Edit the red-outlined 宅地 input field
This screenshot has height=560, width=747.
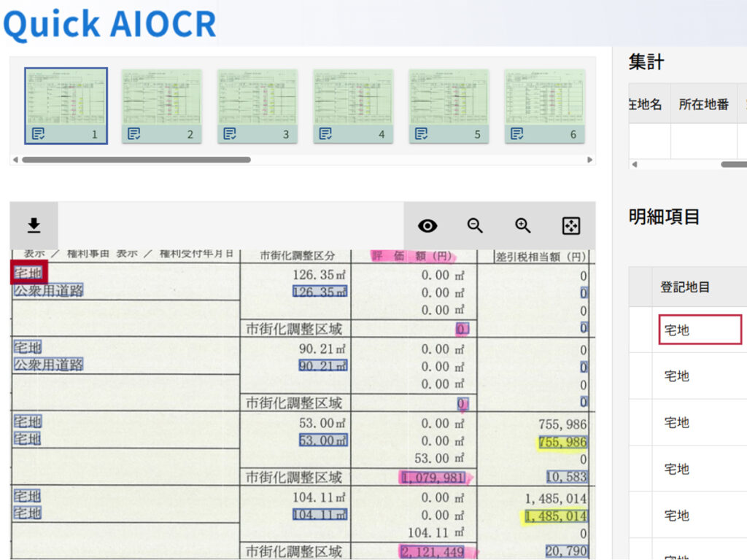coord(700,330)
